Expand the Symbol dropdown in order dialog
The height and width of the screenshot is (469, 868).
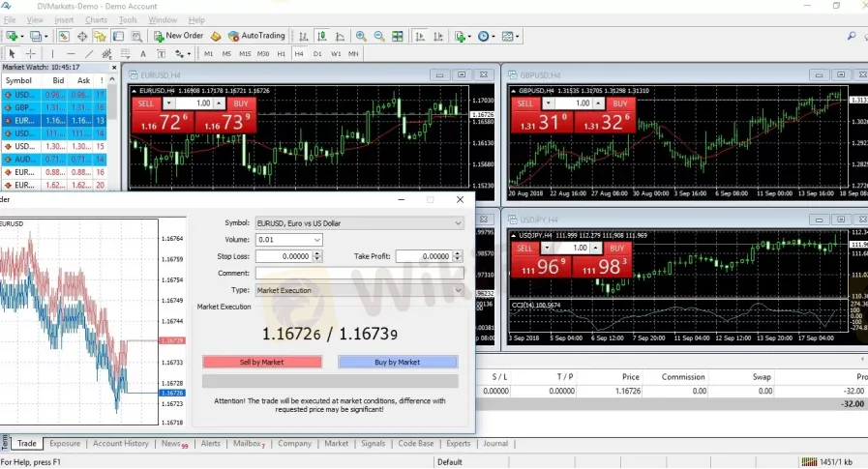pos(458,223)
